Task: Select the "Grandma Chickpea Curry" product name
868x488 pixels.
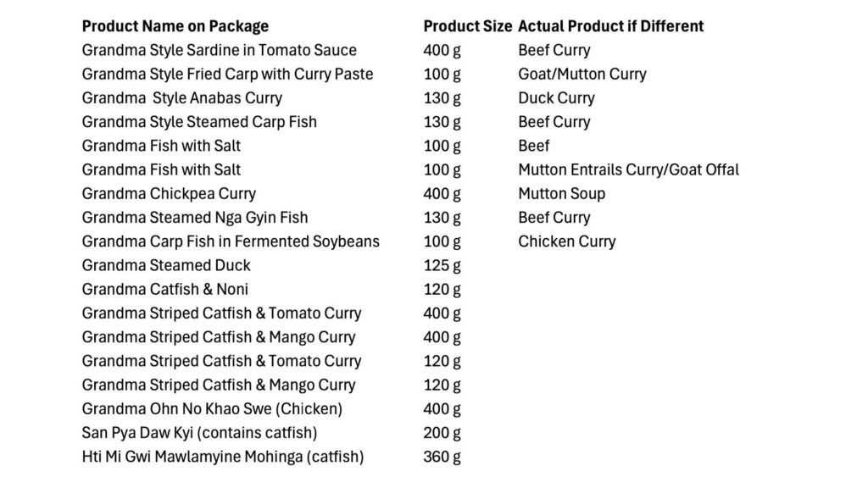Action: (x=169, y=193)
